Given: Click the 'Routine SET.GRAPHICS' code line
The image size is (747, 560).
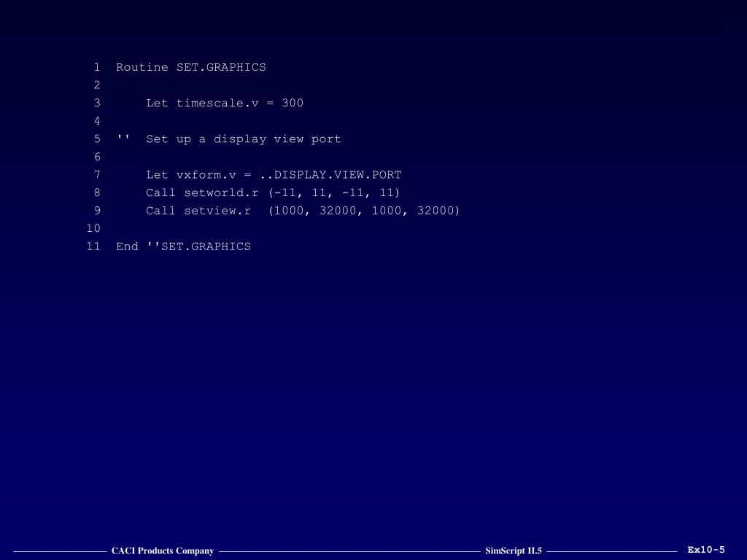Looking at the screenshot, I should pyautogui.click(x=191, y=67).
